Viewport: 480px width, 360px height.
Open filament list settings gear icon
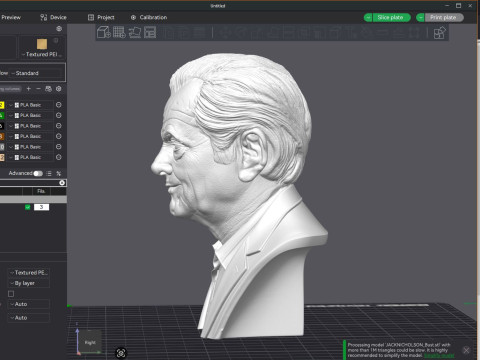click(59, 89)
